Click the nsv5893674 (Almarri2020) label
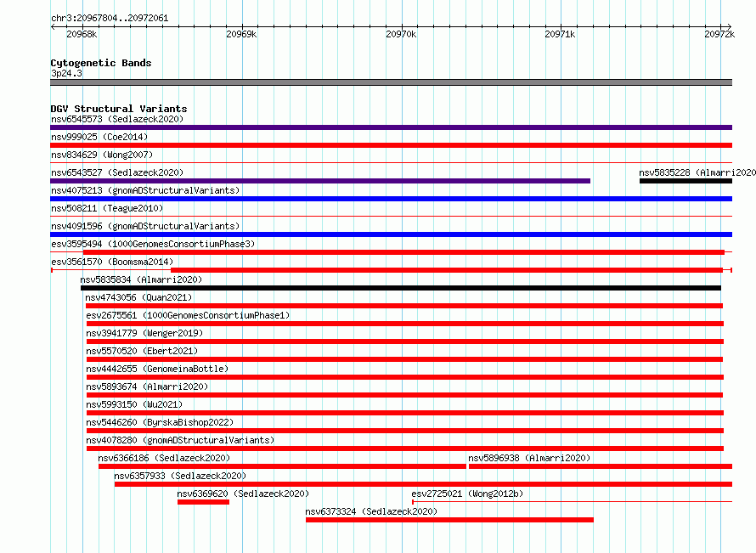Viewport: 756px width, 553px height. coord(147,387)
